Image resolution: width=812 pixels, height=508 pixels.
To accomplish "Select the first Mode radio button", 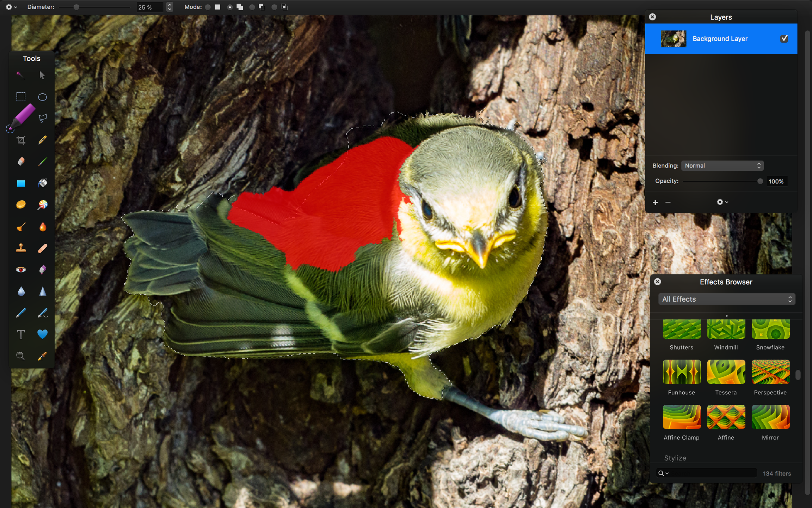I will [208, 7].
